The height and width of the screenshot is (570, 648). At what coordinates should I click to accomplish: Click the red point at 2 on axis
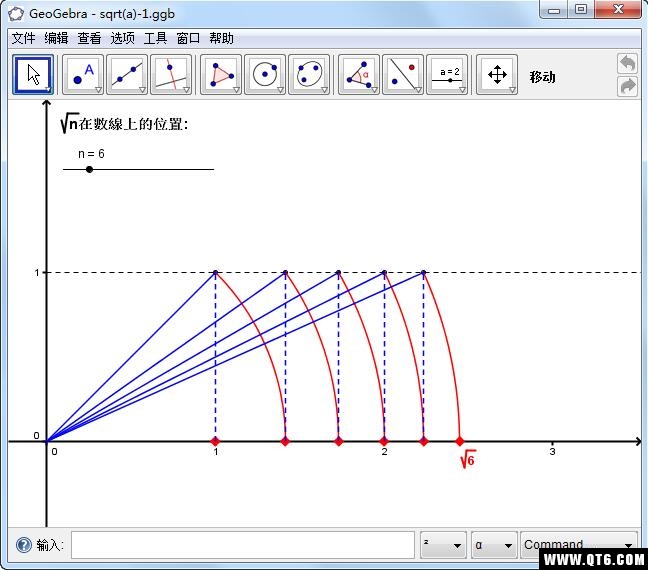(x=384, y=441)
